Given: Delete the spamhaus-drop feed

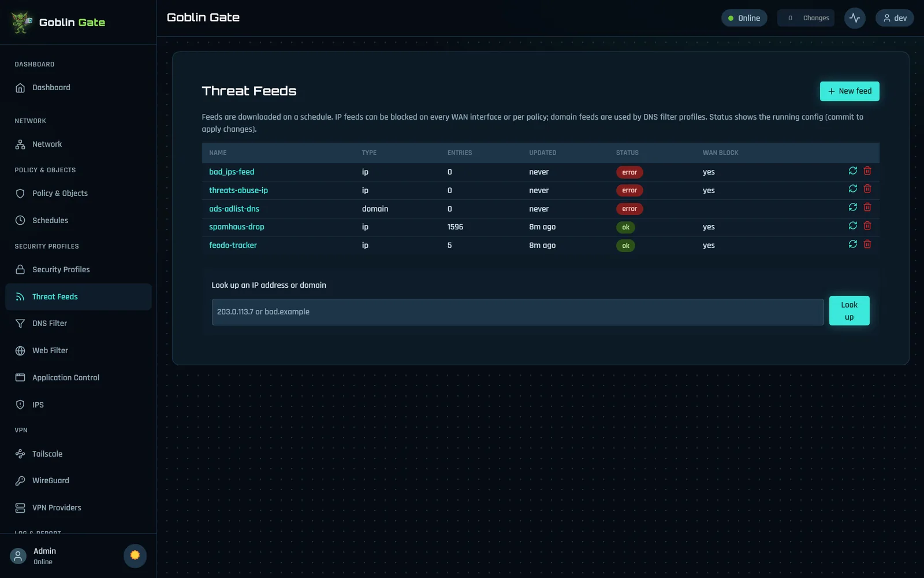Looking at the screenshot, I should click(867, 225).
